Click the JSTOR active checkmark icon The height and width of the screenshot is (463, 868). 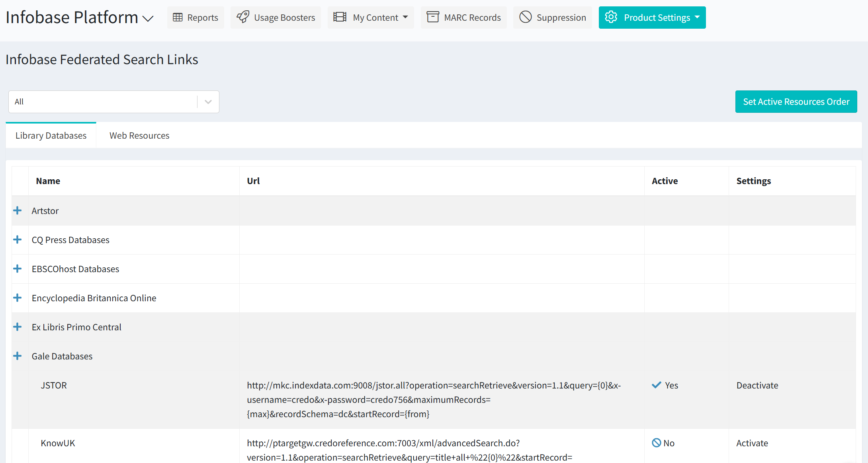(x=657, y=385)
